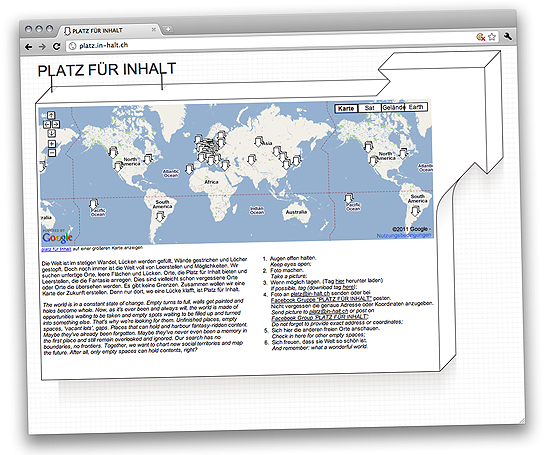Pan the map up
The height and width of the screenshot is (455, 550).
(x=51, y=115)
